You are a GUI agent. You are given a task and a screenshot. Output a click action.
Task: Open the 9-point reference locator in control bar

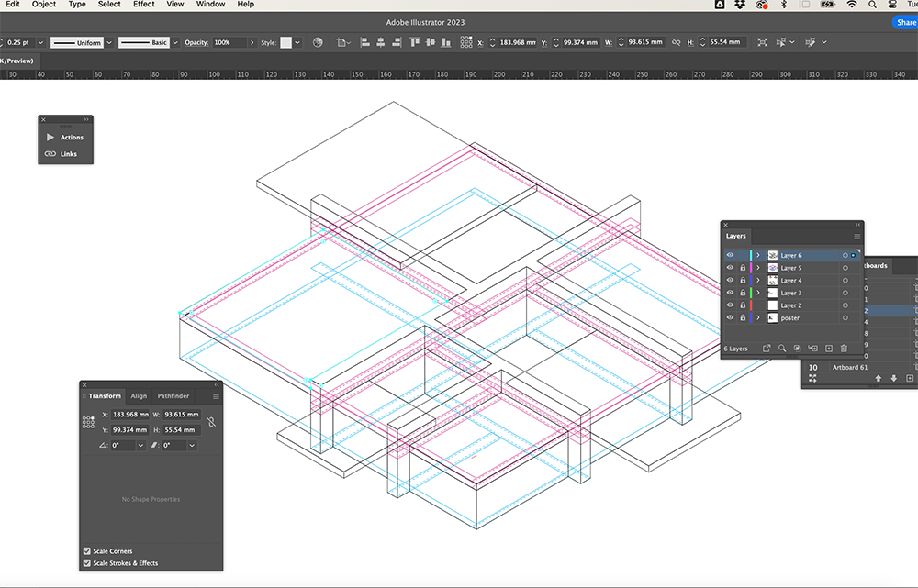click(466, 41)
